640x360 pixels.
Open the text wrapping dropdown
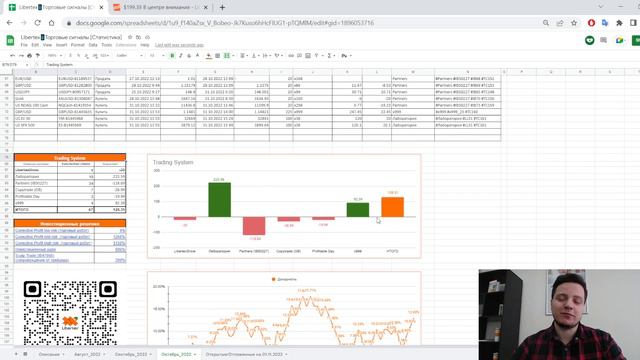266,56
